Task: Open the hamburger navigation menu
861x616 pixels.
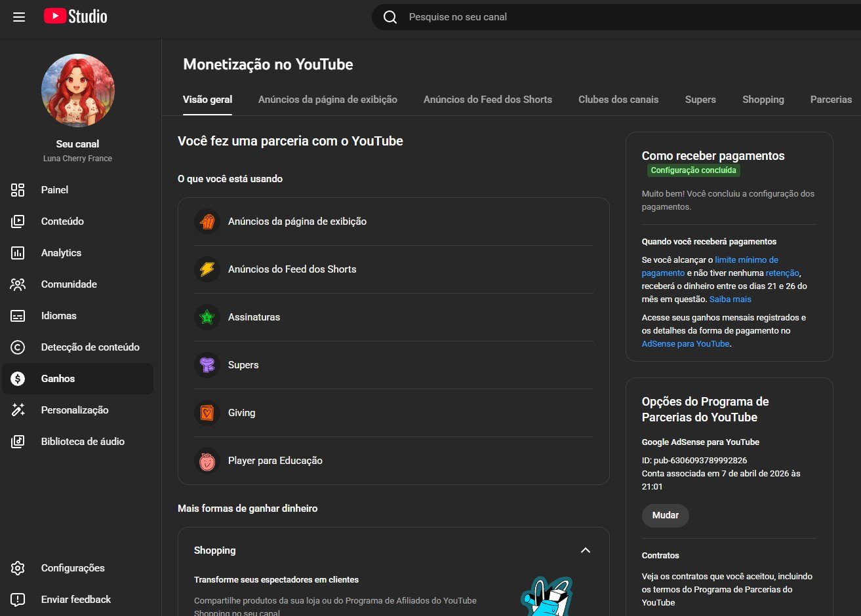Action: [x=19, y=17]
